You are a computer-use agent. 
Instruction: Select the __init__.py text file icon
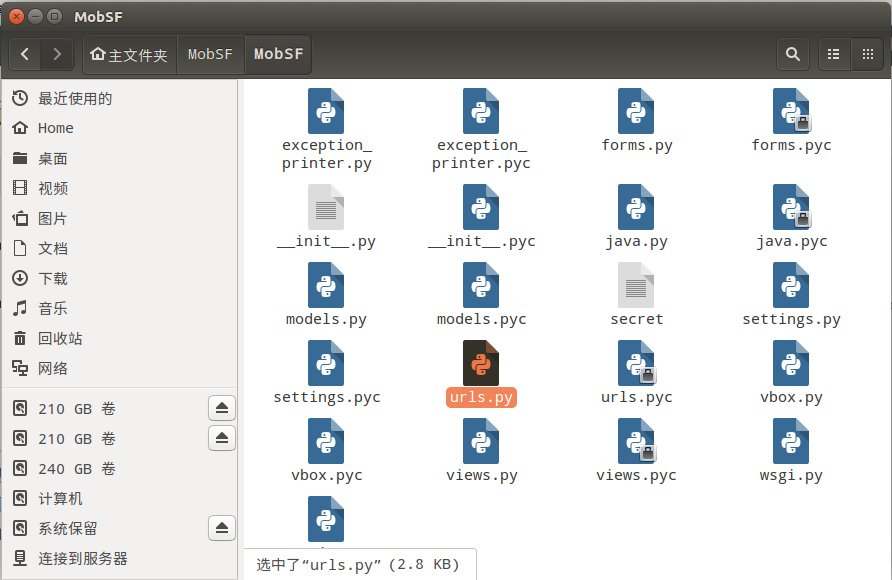click(x=326, y=207)
